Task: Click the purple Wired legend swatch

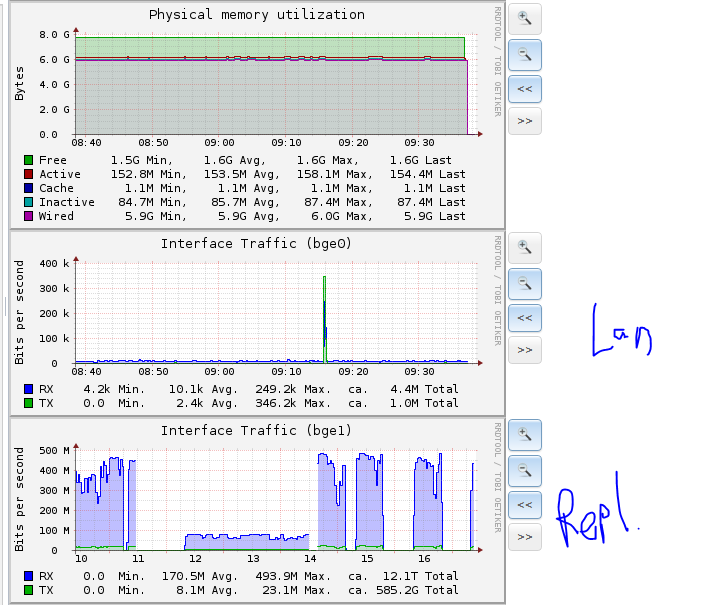Action: tap(29, 216)
